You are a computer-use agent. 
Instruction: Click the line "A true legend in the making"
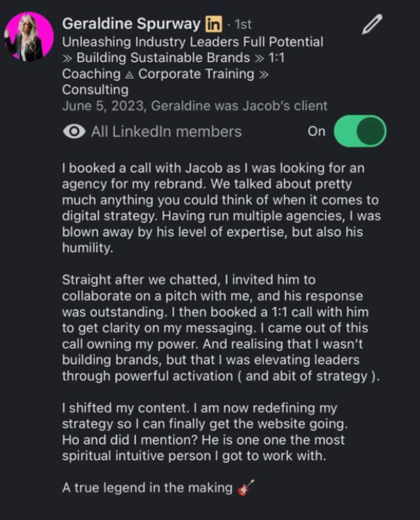click(147, 488)
